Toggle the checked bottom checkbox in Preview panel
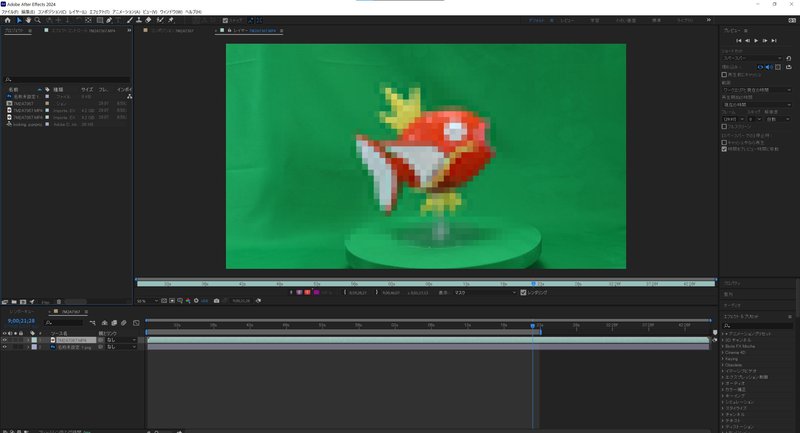Screen dimensions: 800x433 tap(724, 149)
